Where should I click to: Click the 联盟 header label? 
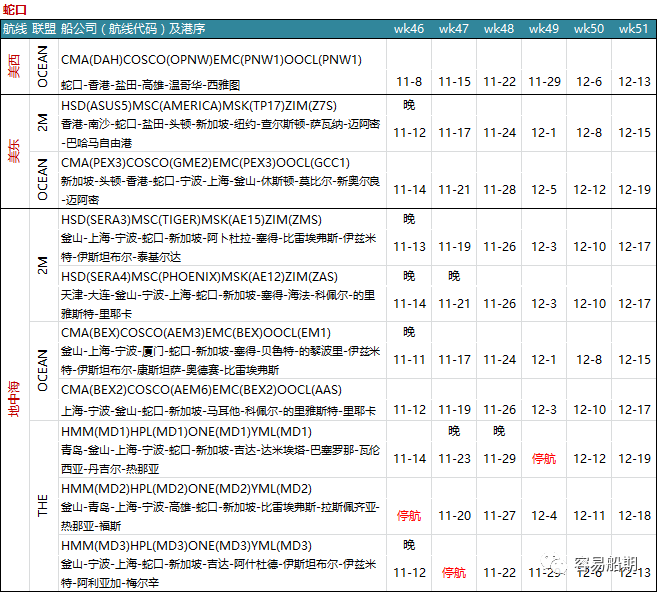(44, 29)
